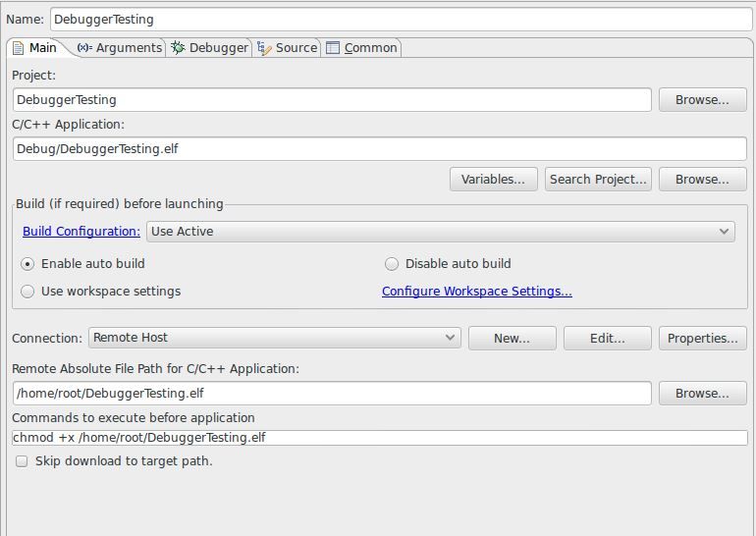756x536 pixels.
Task: Open Configure Workspace Settings link
Action: point(476,292)
